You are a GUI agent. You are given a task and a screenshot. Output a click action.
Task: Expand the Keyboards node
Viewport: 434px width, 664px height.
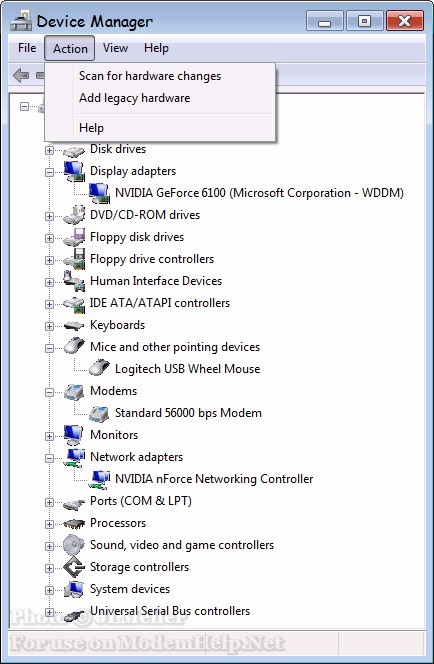point(50,326)
